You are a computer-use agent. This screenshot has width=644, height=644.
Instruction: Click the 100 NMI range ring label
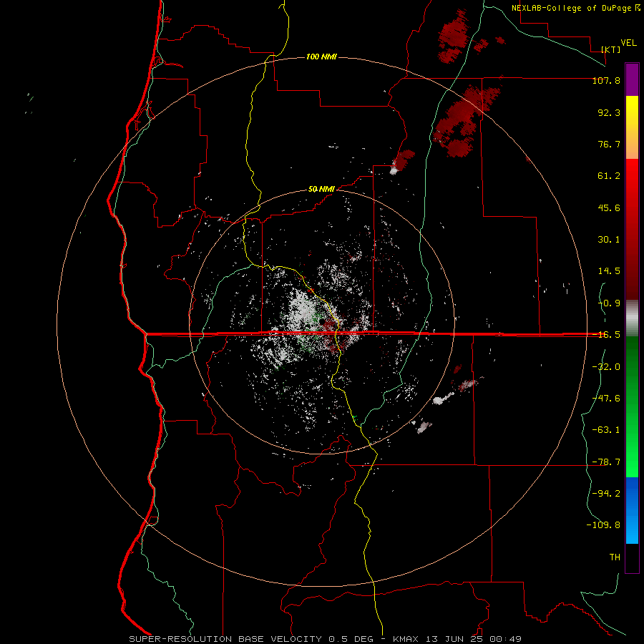321,57
